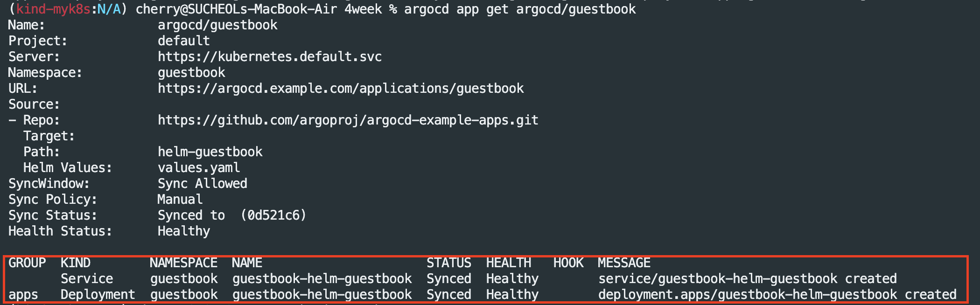Select the namespace value 'guestbook' in the header
The width and height of the screenshot is (980, 305).
(191, 73)
